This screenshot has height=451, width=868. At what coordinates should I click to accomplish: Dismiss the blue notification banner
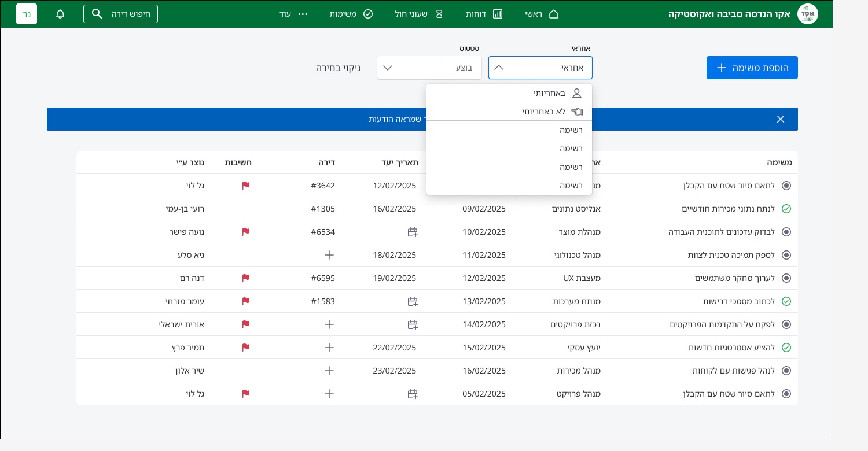[x=781, y=119]
